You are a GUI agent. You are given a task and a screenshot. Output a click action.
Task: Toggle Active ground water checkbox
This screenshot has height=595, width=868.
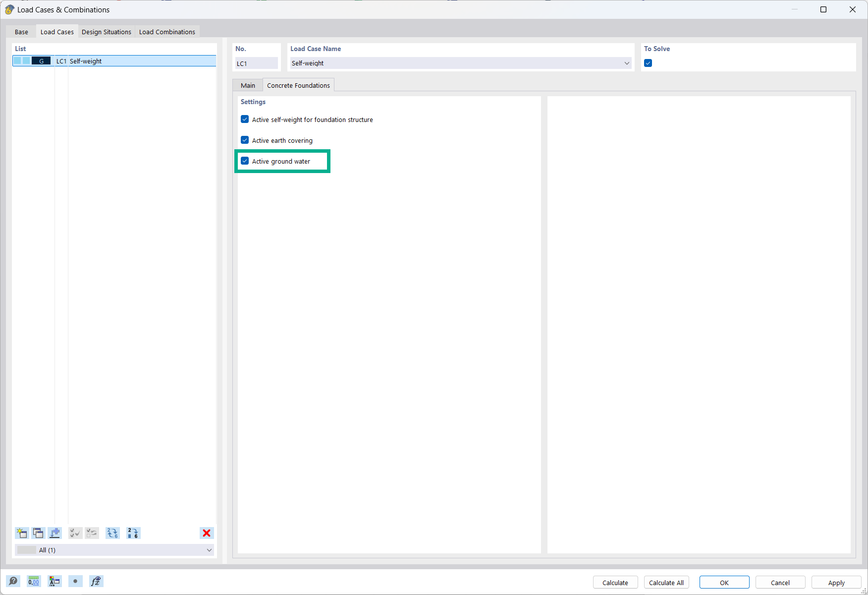[245, 161]
